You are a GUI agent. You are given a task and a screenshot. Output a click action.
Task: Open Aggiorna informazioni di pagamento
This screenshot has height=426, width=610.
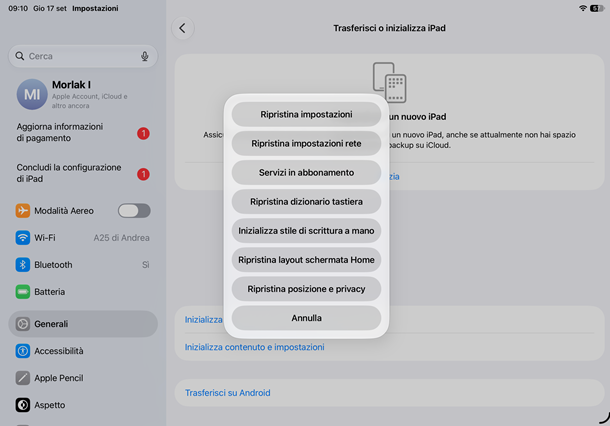point(83,133)
